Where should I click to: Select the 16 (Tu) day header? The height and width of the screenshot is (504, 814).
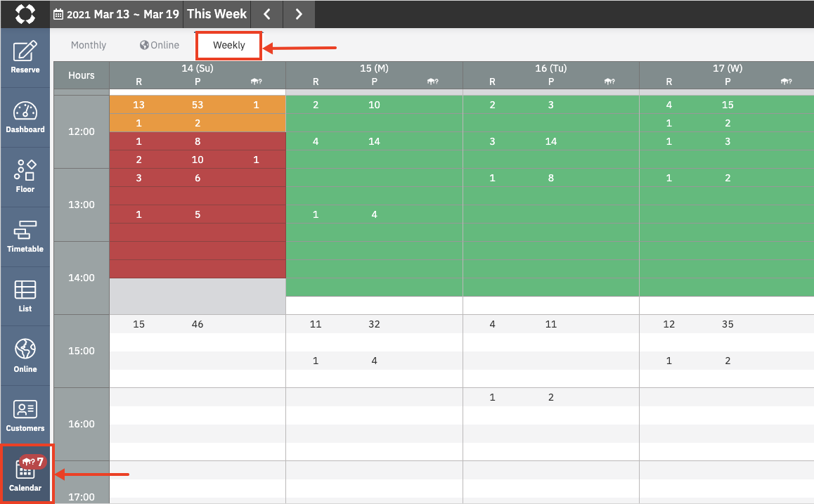coord(551,68)
